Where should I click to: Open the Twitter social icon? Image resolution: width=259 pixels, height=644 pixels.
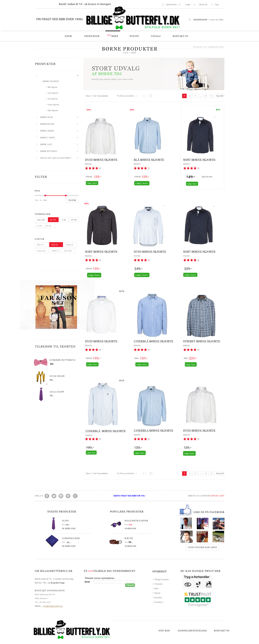point(54,496)
